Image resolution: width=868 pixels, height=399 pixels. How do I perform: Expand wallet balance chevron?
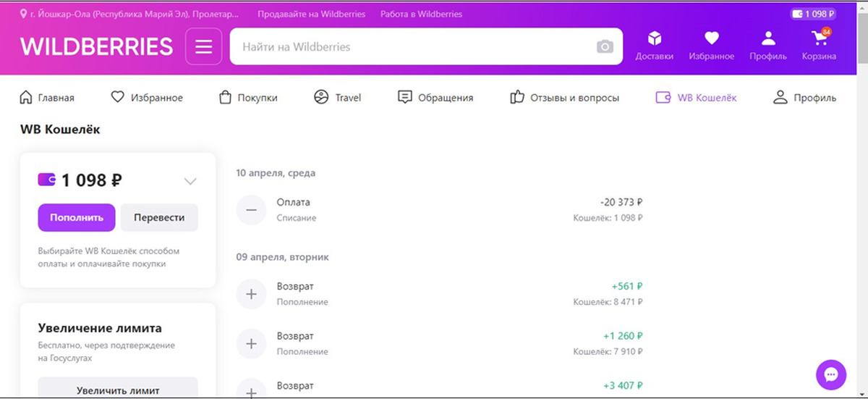[190, 181]
